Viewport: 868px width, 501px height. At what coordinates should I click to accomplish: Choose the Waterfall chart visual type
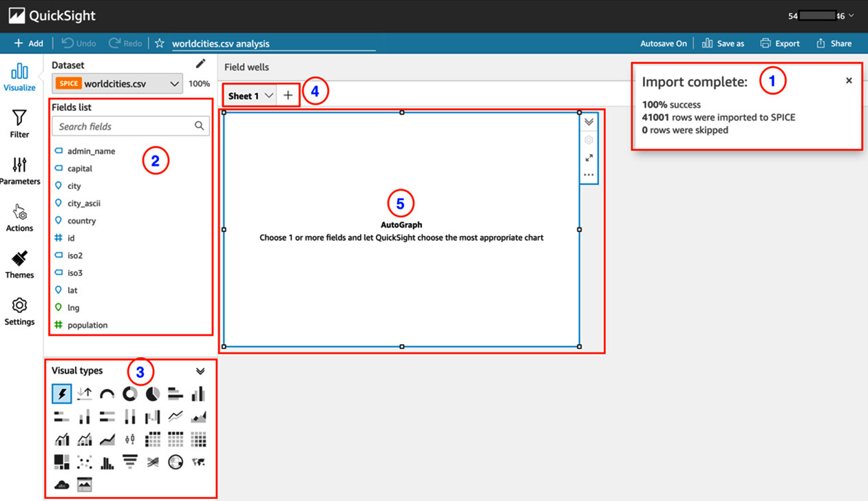click(x=153, y=416)
